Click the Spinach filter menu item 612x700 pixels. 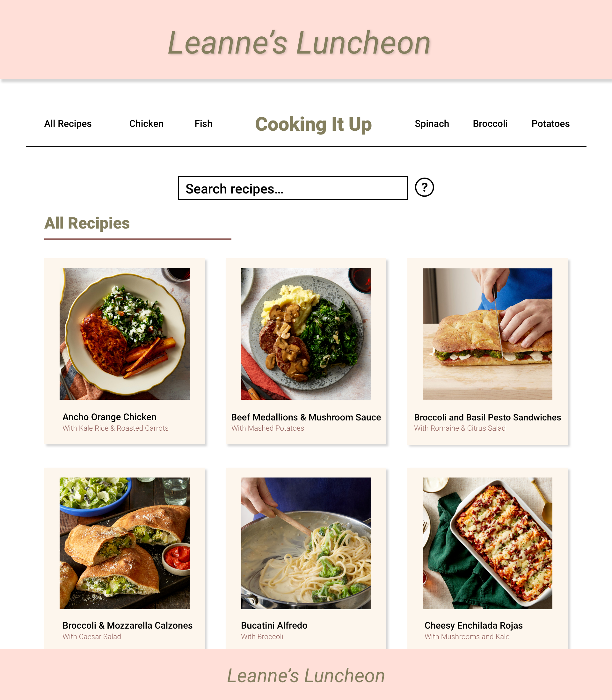(432, 124)
